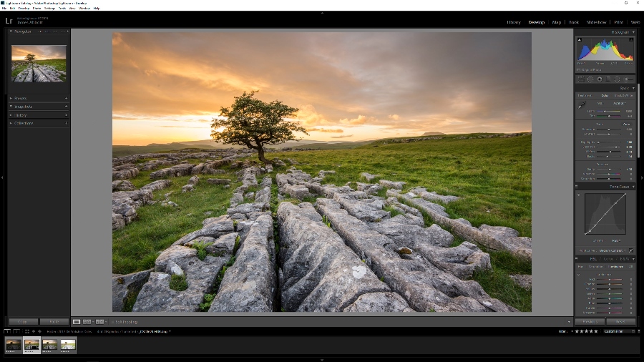This screenshot has width=644, height=362.
Task: Toggle the Tone Curve panel switch
Action: (577, 186)
